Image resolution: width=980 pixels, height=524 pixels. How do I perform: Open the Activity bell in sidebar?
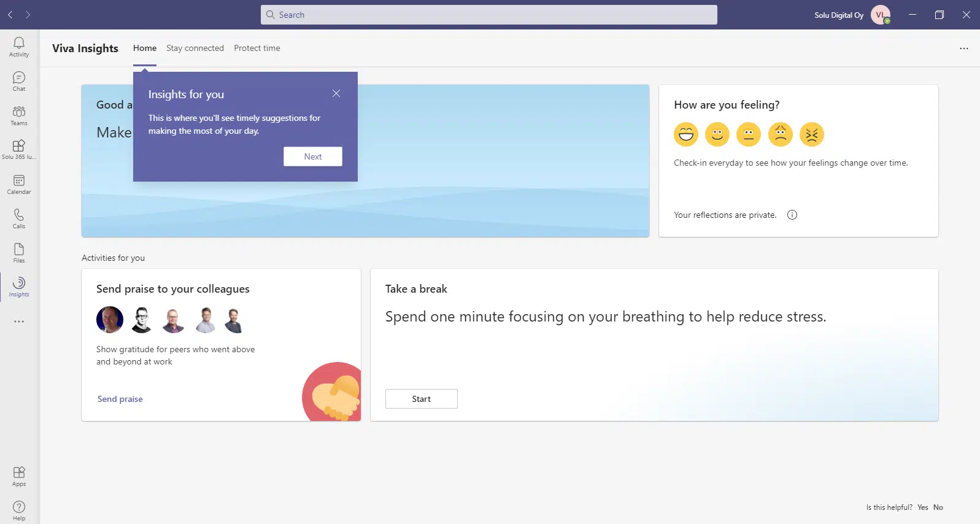(19, 46)
